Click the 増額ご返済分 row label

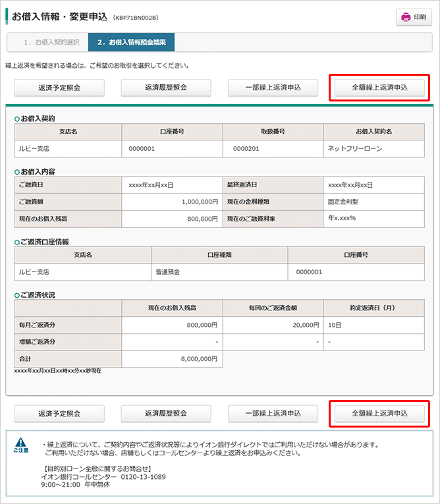pyautogui.click(x=37, y=342)
